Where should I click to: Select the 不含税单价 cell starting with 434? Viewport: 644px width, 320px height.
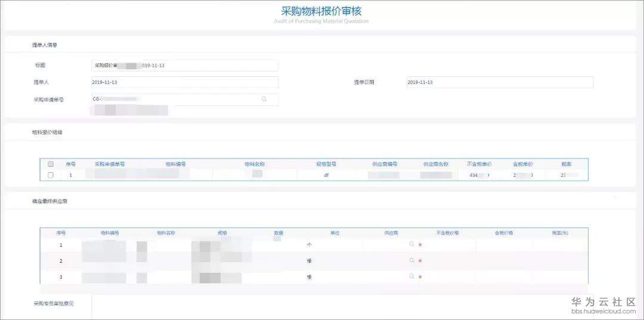479,175
